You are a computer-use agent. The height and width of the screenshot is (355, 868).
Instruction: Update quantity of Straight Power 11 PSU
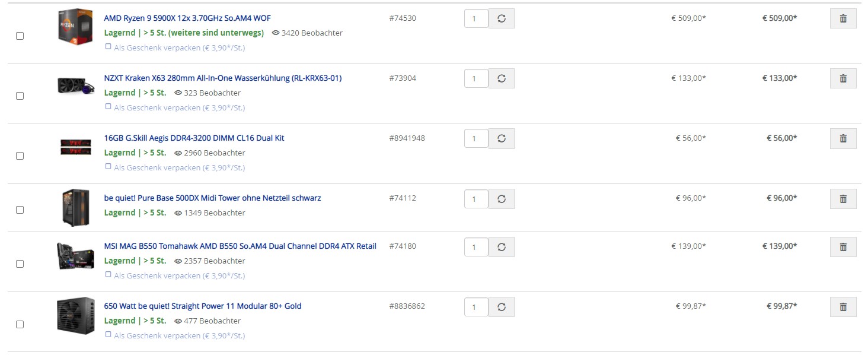tap(501, 306)
